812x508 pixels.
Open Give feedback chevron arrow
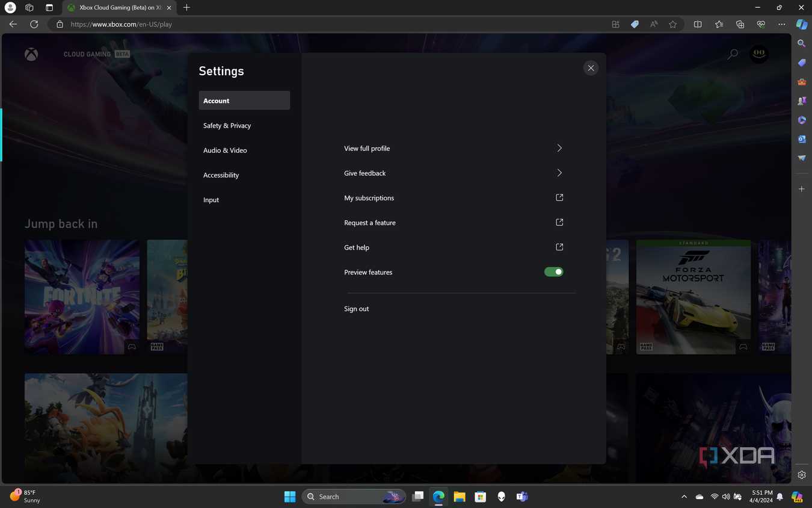(559, 173)
